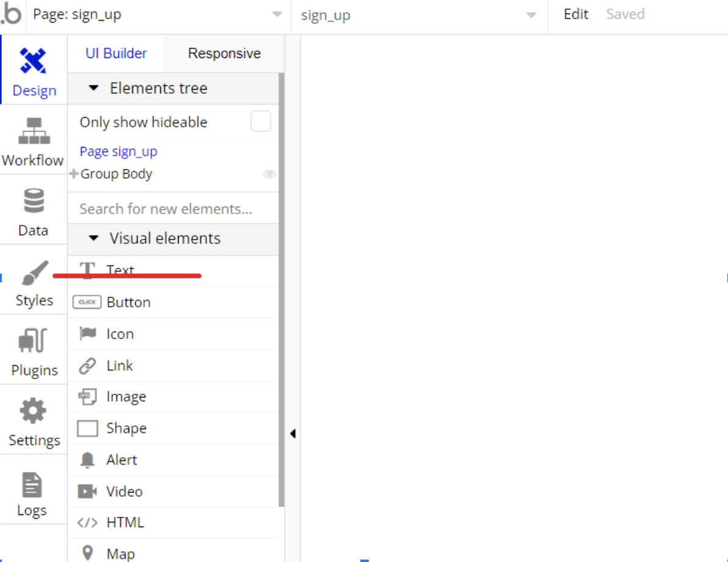The height and width of the screenshot is (562, 728).
Task: Toggle Group Body visibility eye icon
Action: (x=269, y=174)
